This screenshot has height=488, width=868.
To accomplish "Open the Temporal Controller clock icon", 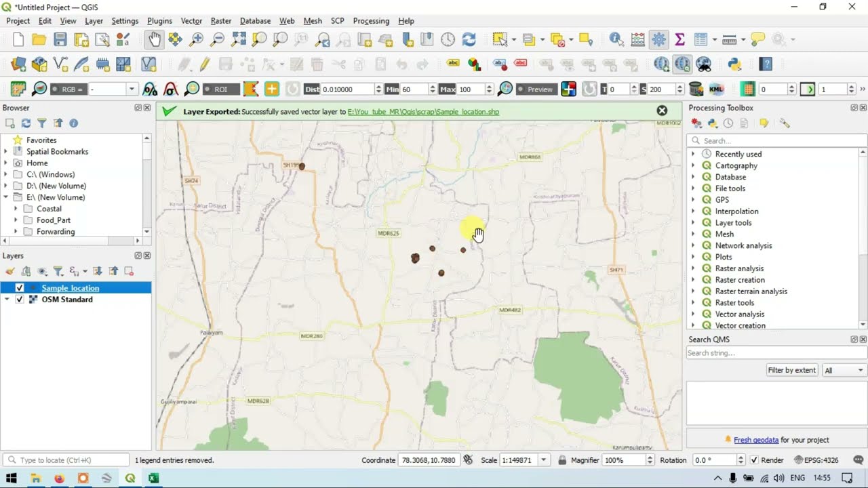I will (448, 39).
